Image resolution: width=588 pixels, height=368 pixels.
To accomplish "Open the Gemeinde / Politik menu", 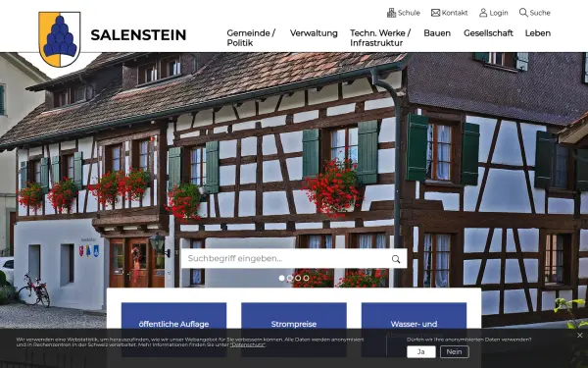I will click(251, 38).
